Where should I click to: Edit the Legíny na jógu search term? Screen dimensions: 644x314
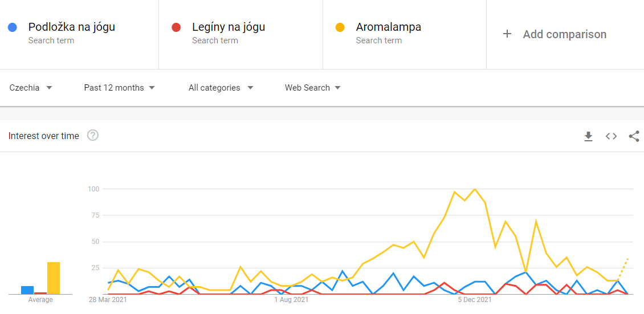click(x=228, y=27)
